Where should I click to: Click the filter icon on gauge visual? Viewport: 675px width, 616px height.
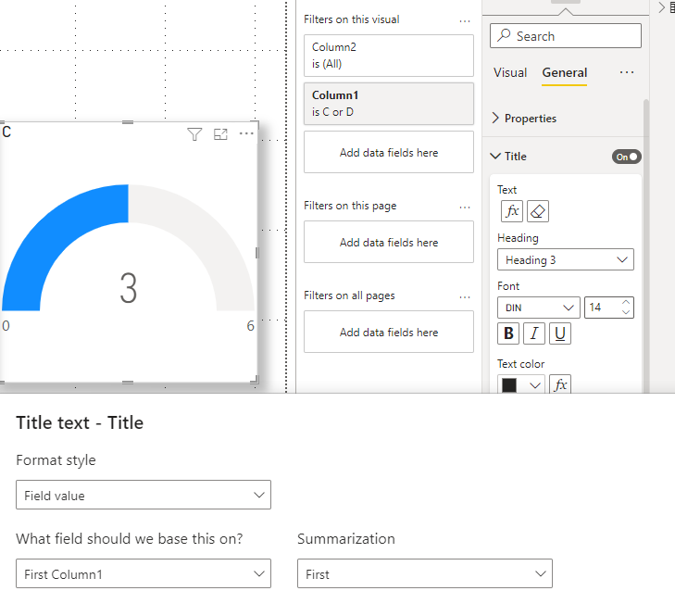click(x=194, y=134)
